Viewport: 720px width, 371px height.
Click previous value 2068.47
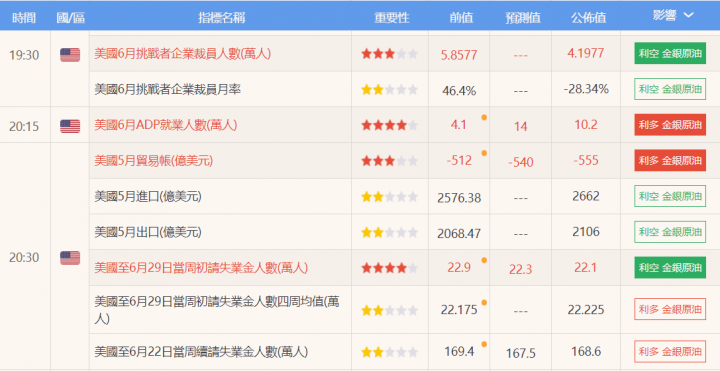tap(459, 234)
